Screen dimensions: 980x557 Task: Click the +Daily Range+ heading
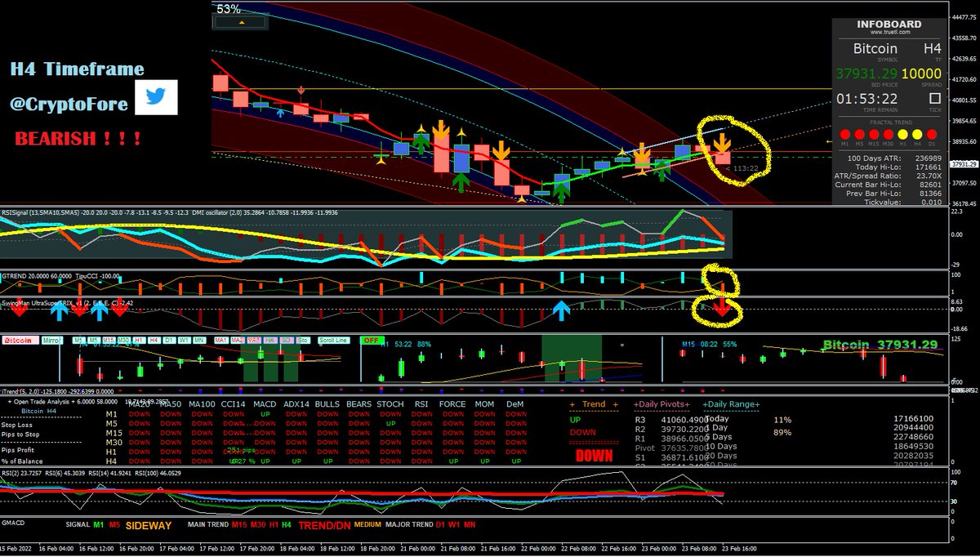pos(732,404)
